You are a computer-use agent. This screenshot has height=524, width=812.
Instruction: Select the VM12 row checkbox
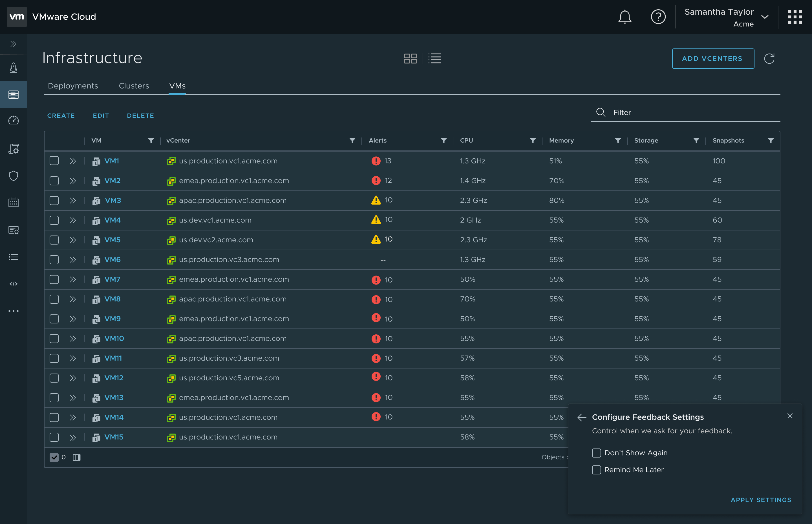pyautogui.click(x=54, y=378)
